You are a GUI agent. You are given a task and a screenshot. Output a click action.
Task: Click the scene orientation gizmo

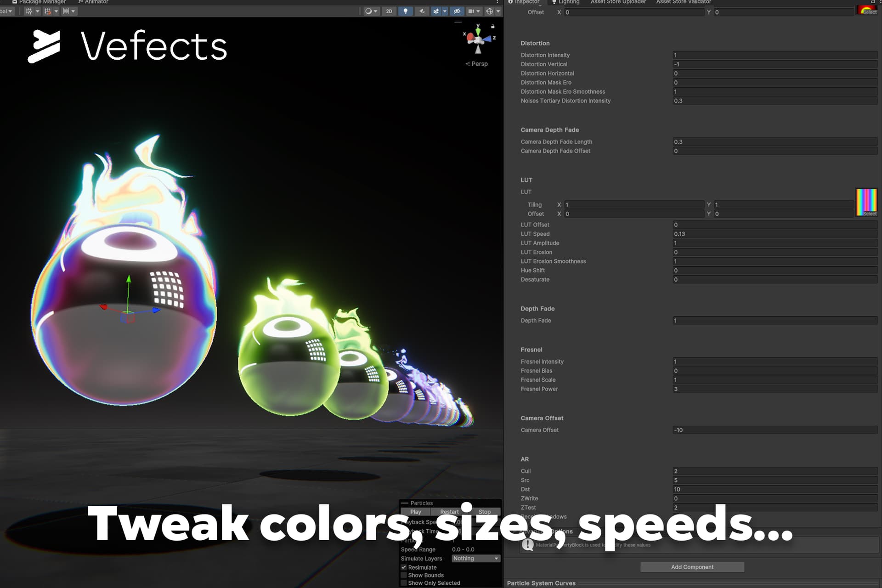pyautogui.click(x=478, y=40)
